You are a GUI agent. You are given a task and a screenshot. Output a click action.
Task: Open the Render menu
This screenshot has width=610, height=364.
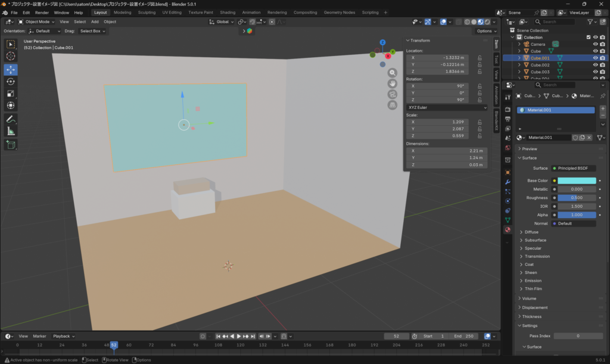pos(42,13)
